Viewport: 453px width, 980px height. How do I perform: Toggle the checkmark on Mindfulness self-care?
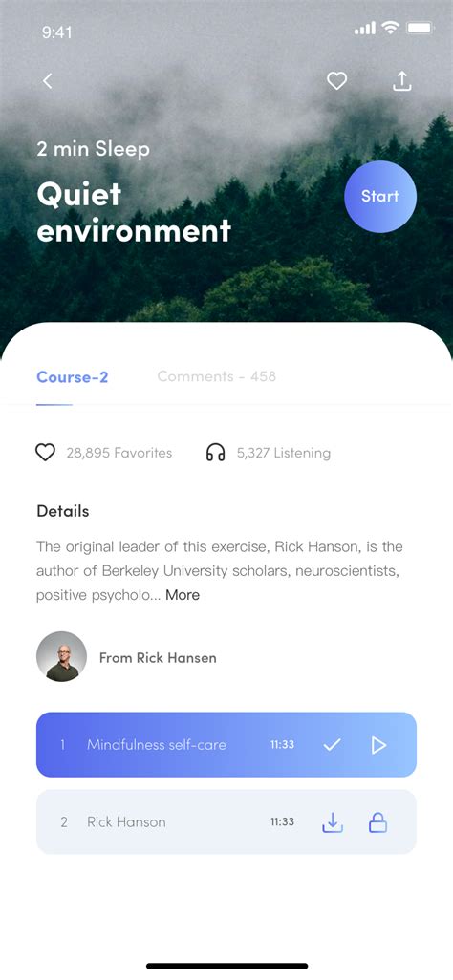332,744
